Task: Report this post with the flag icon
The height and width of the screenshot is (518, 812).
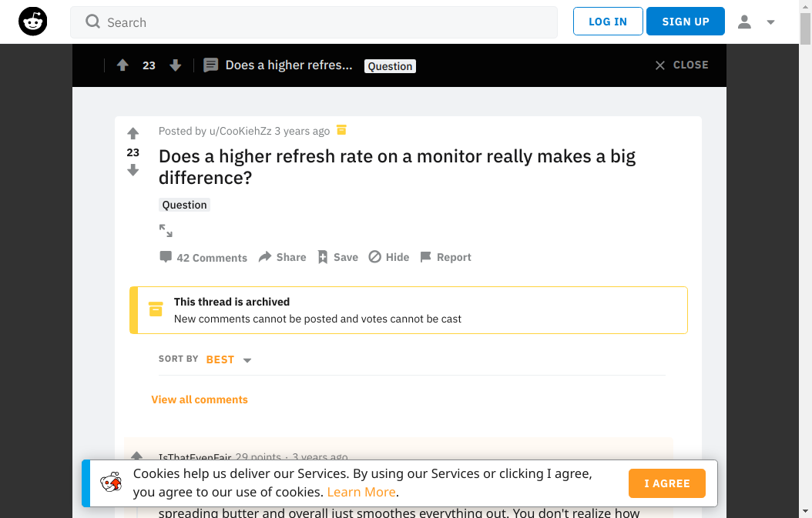Action: point(445,257)
